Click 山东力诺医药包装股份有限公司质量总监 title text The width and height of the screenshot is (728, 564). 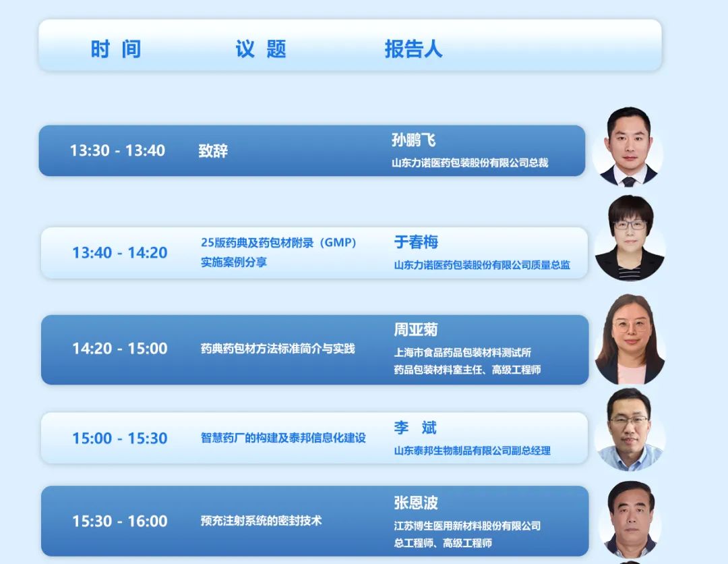tap(482, 265)
